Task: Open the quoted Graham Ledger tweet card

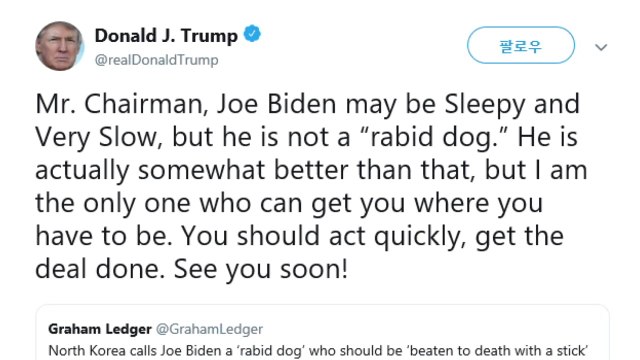Action: coord(322,332)
